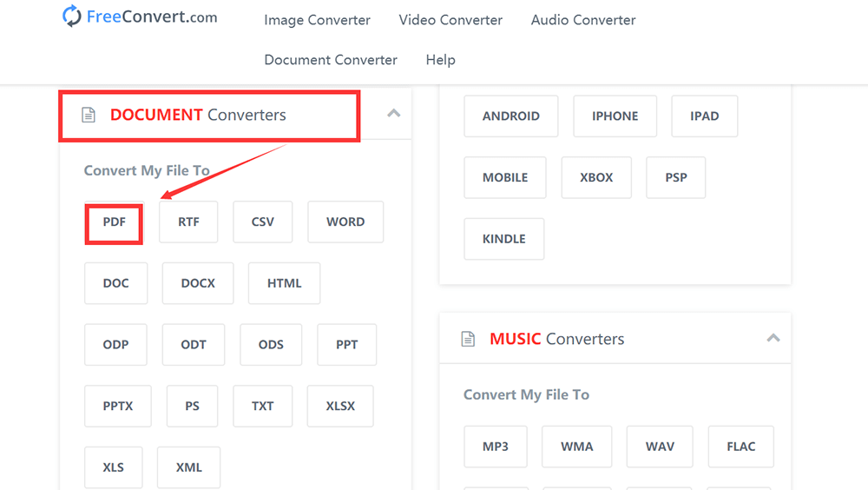Select the XBOX converter button
The image size is (868, 490).
tap(596, 177)
